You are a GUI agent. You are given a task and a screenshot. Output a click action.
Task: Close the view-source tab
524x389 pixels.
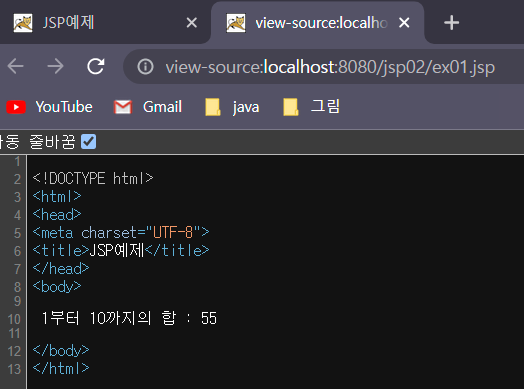pos(404,23)
